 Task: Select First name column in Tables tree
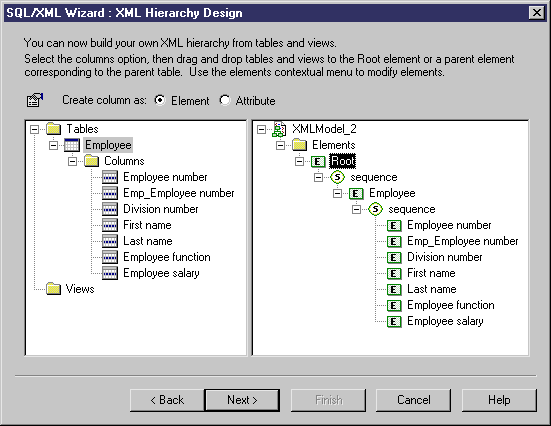(x=147, y=225)
